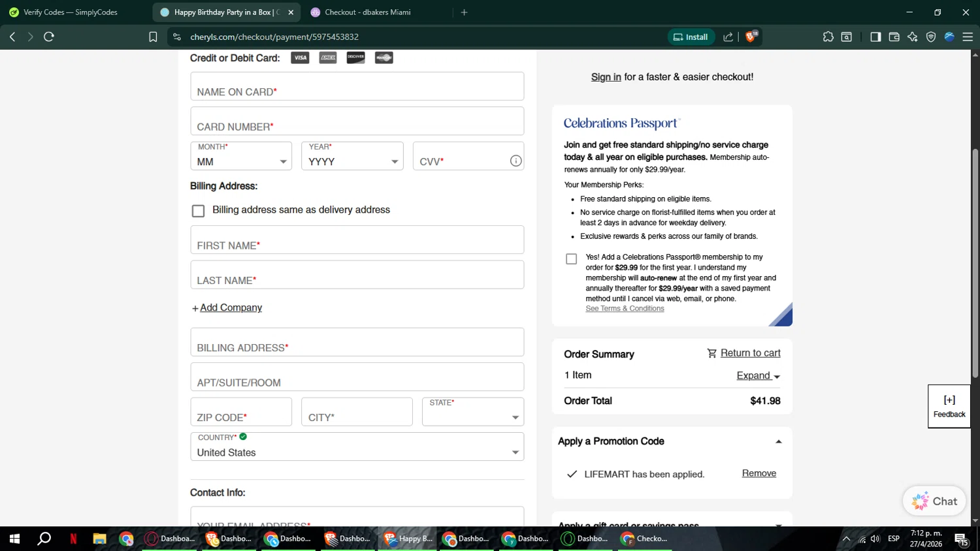Click the Discover card logo
Screen dimensions: 980x551
tap(356, 58)
